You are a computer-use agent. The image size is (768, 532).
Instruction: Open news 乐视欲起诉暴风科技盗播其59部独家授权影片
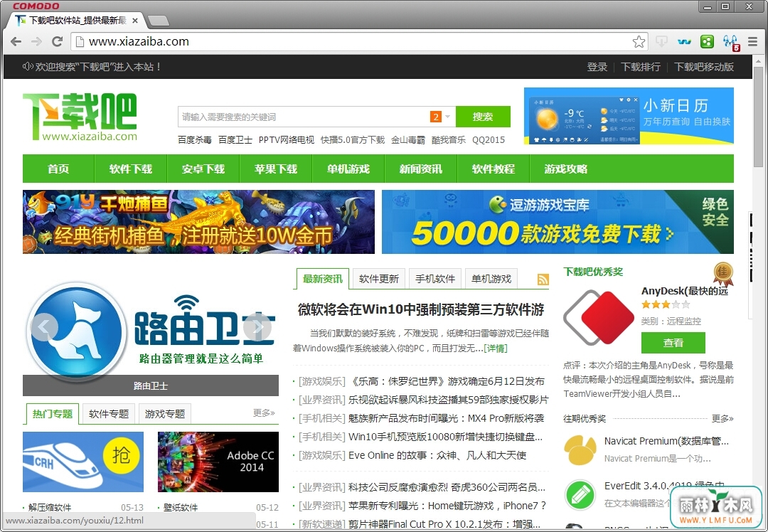(448, 400)
